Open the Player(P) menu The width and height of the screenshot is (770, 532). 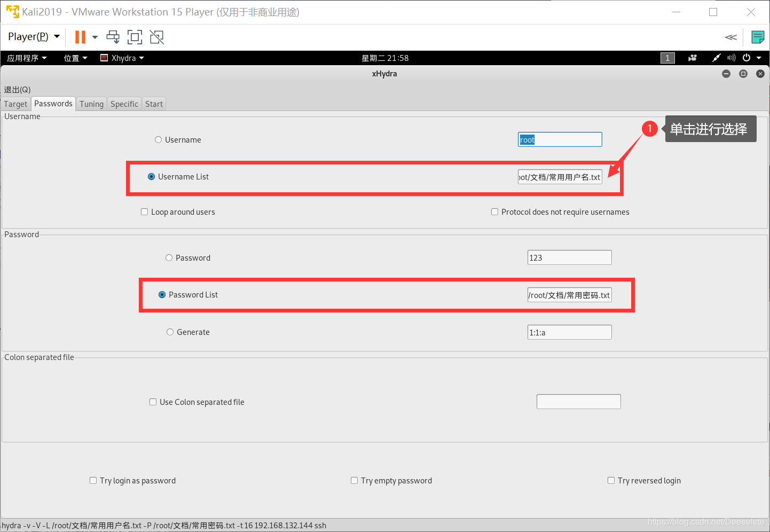[34, 36]
